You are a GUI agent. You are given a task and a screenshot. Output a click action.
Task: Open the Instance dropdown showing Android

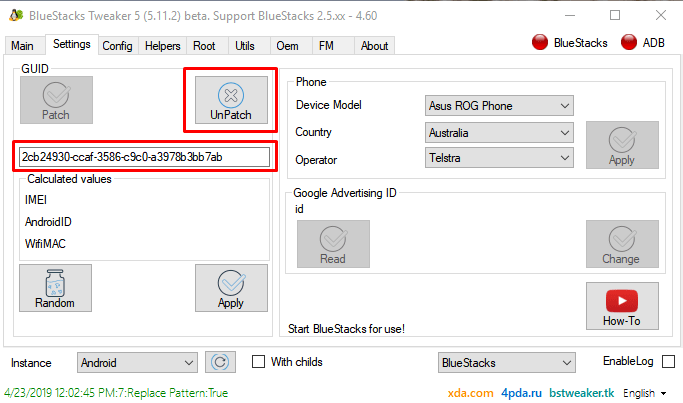click(x=137, y=362)
